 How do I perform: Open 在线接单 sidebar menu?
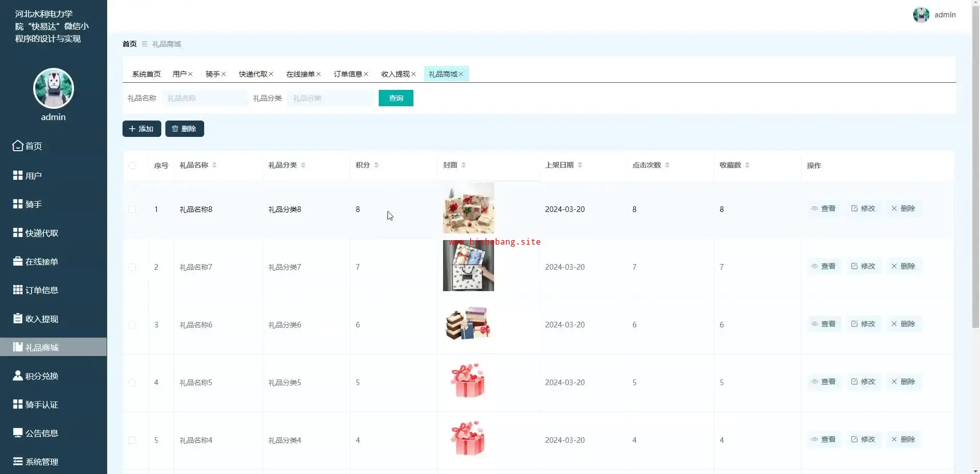pos(53,262)
